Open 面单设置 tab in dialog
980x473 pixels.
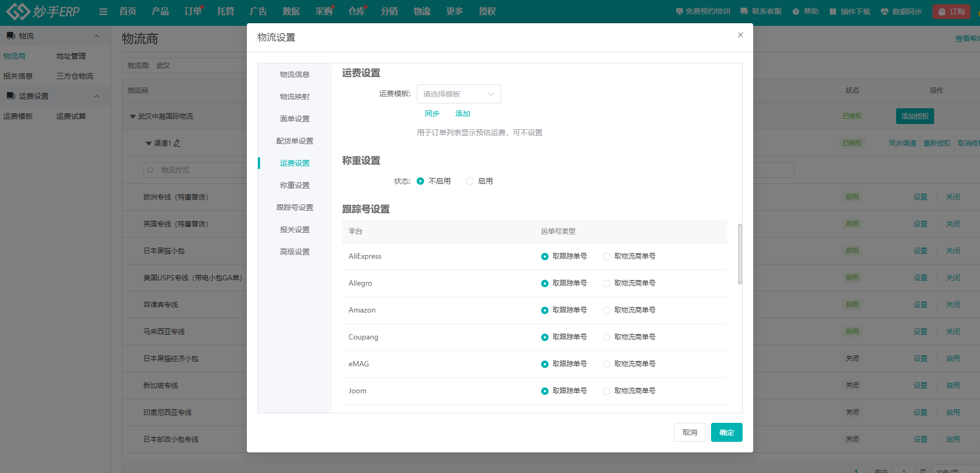coord(295,119)
